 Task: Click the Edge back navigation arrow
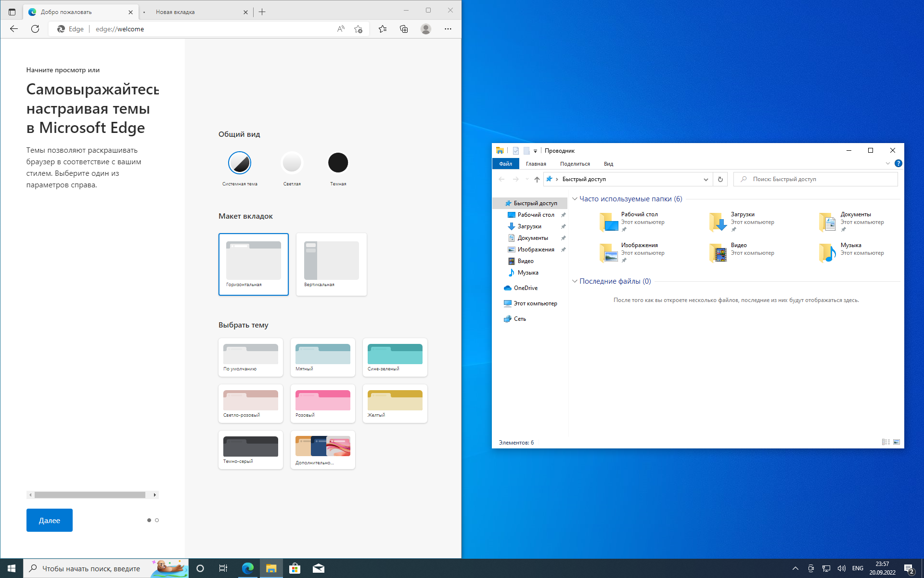tap(14, 29)
